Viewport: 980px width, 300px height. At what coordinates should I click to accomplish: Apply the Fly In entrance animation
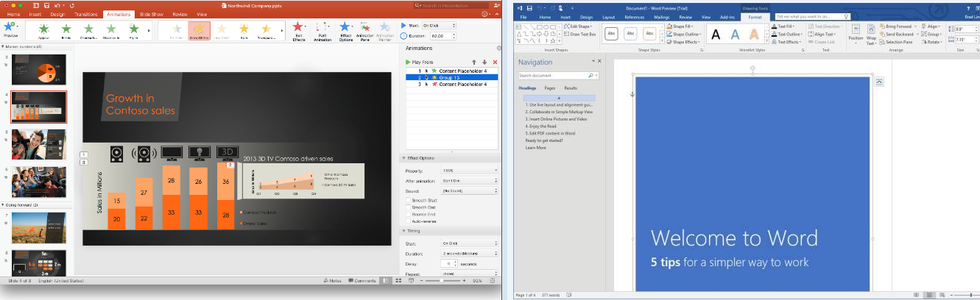point(134,30)
